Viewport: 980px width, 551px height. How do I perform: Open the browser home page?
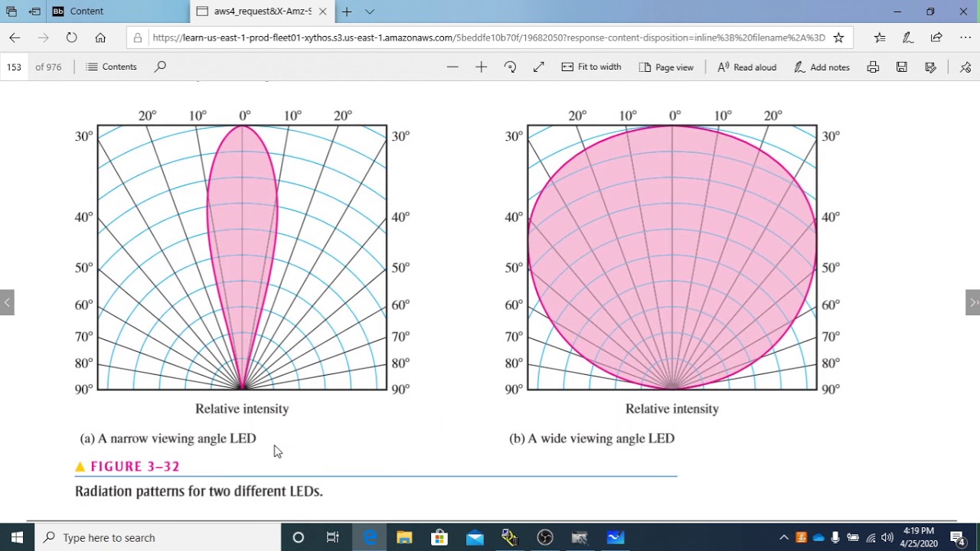click(100, 37)
